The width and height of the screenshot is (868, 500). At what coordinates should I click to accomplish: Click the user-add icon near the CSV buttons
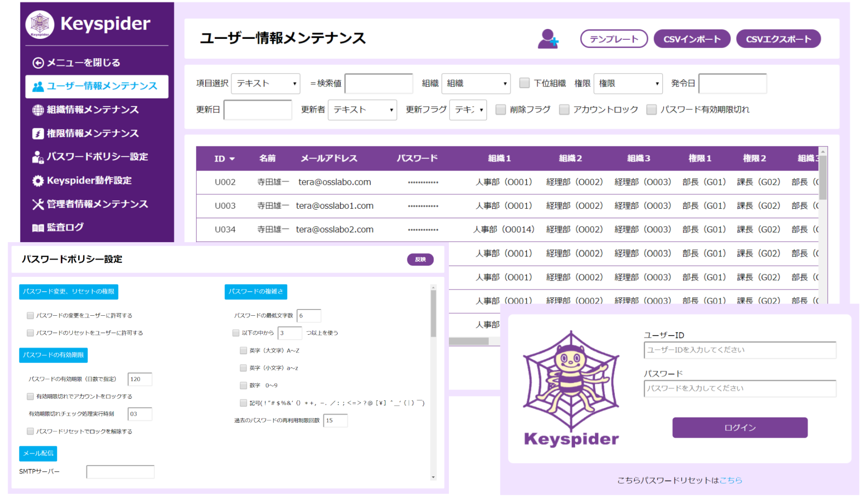click(x=548, y=39)
